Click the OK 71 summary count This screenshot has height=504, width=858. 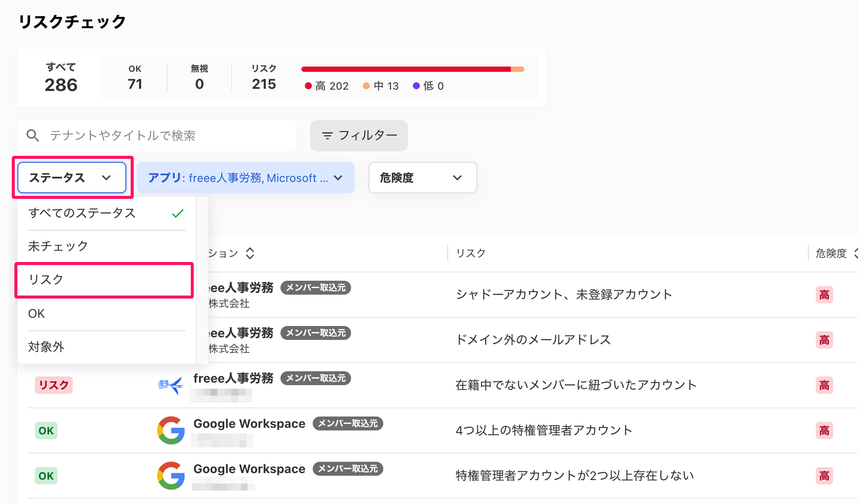click(135, 78)
